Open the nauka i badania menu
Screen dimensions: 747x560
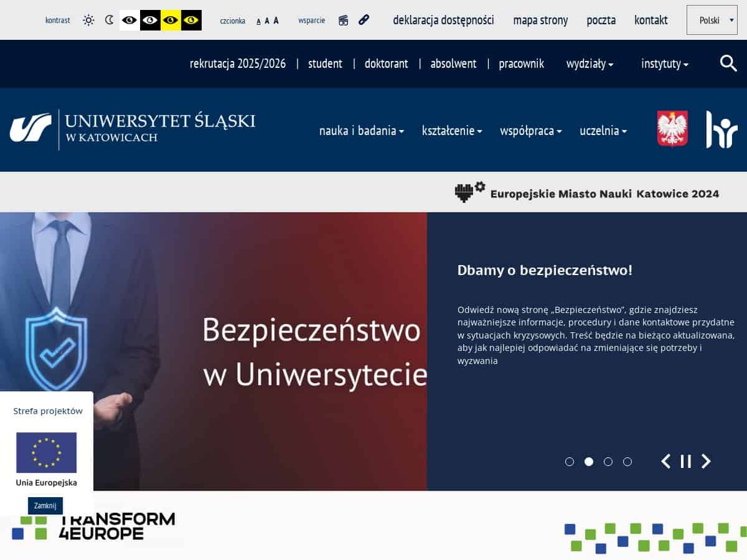(362, 131)
